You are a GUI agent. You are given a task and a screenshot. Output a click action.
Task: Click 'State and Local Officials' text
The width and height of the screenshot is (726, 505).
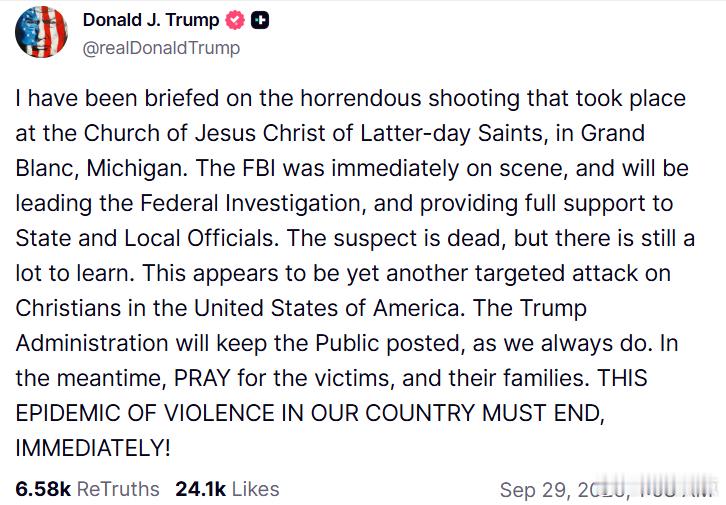point(147,238)
